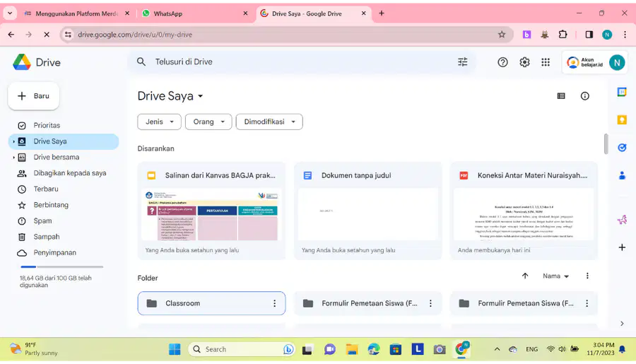
Task: Open advanced search options icon
Action: (462, 61)
